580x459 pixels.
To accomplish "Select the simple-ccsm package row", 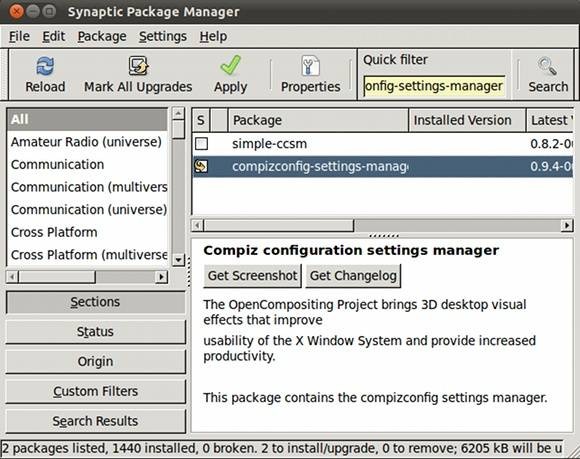I will (383, 144).
